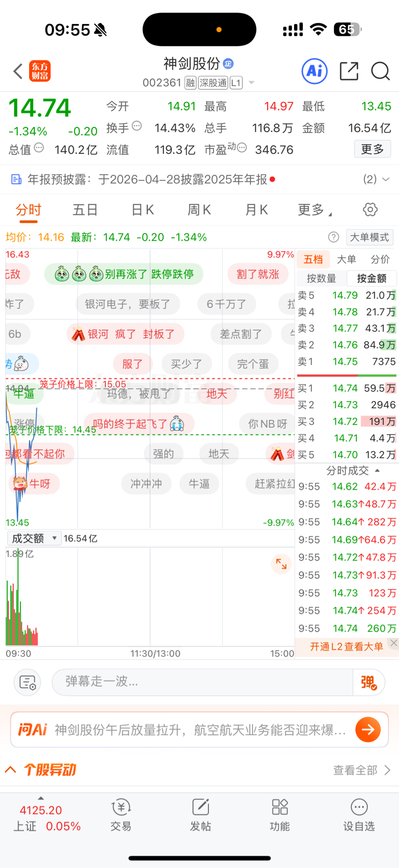Tap the info bubble beside 市盈动
399x868 pixels.
[x=242, y=148]
